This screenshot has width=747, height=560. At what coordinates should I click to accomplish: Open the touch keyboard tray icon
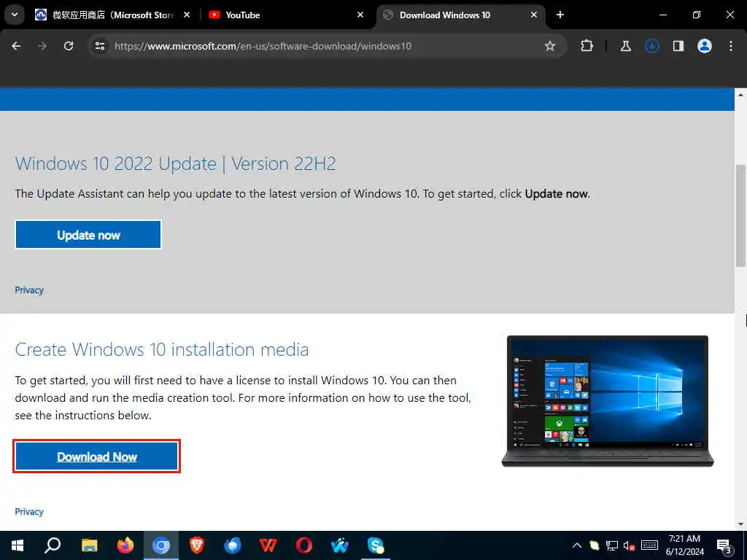click(x=649, y=545)
